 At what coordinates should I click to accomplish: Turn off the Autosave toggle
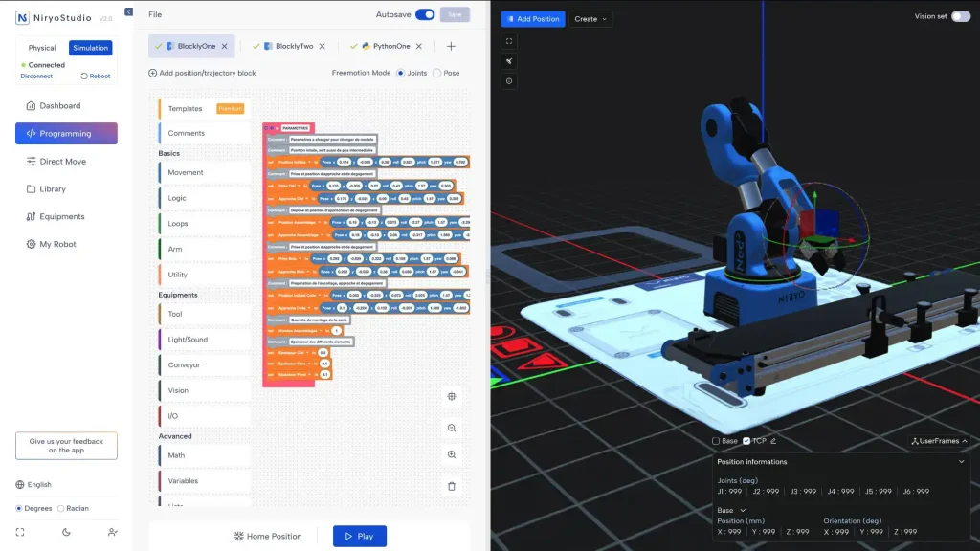point(424,14)
